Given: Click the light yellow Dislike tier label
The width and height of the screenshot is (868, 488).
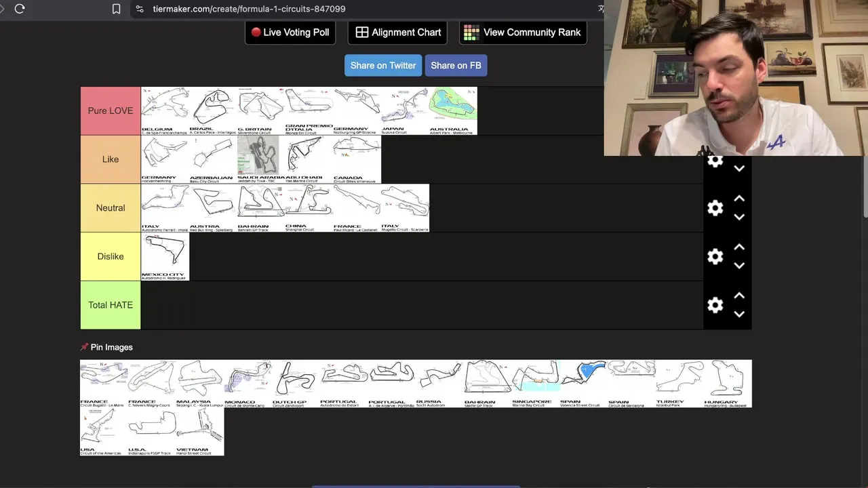Looking at the screenshot, I should point(111,256).
